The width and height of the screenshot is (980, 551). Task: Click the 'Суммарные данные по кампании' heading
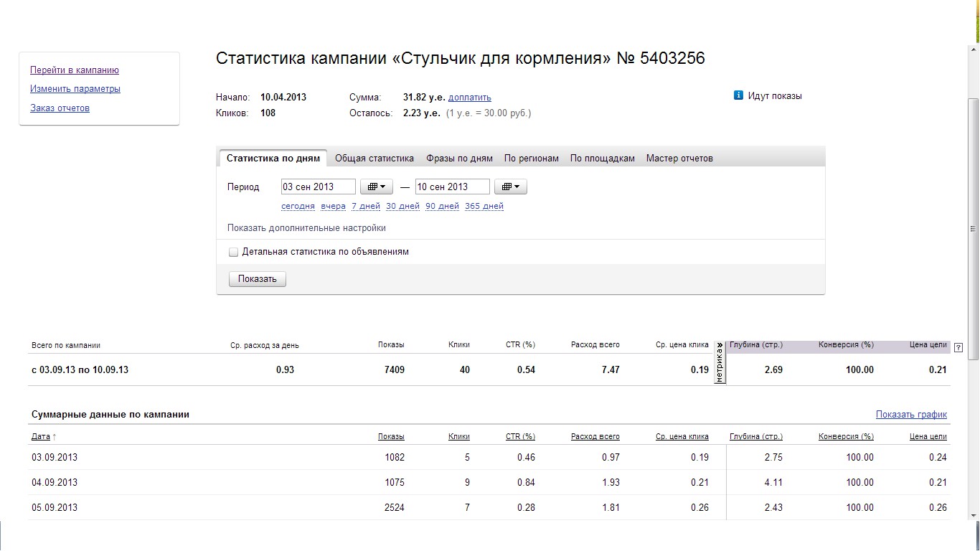[110, 415]
